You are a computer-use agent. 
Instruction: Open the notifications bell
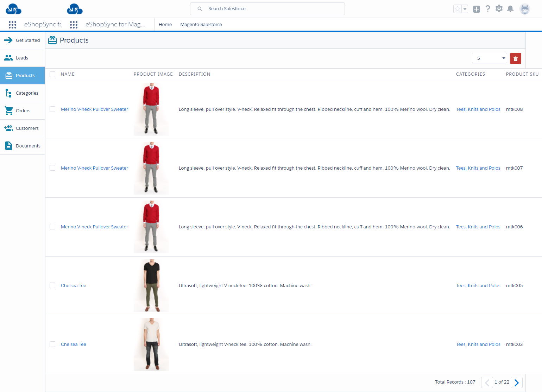point(510,9)
